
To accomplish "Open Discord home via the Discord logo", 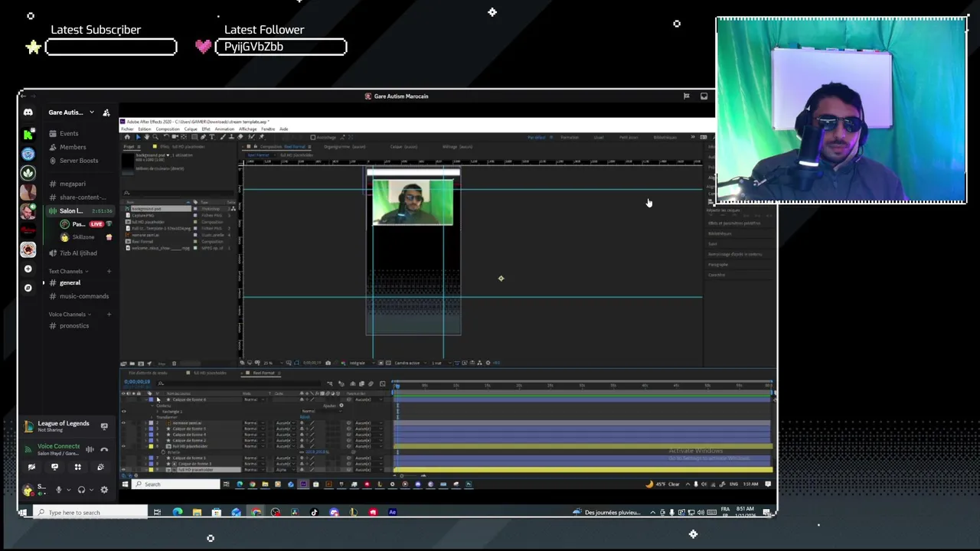I will (28, 112).
